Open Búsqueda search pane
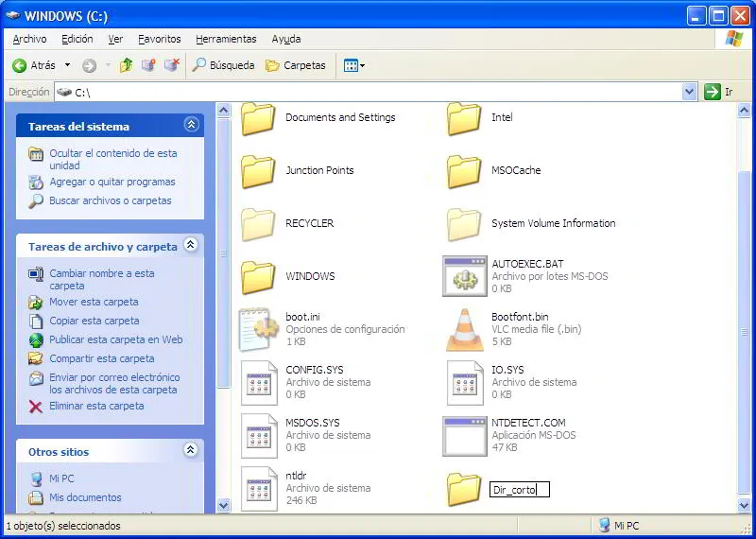Viewport: 756px width, 539px height. click(x=223, y=65)
